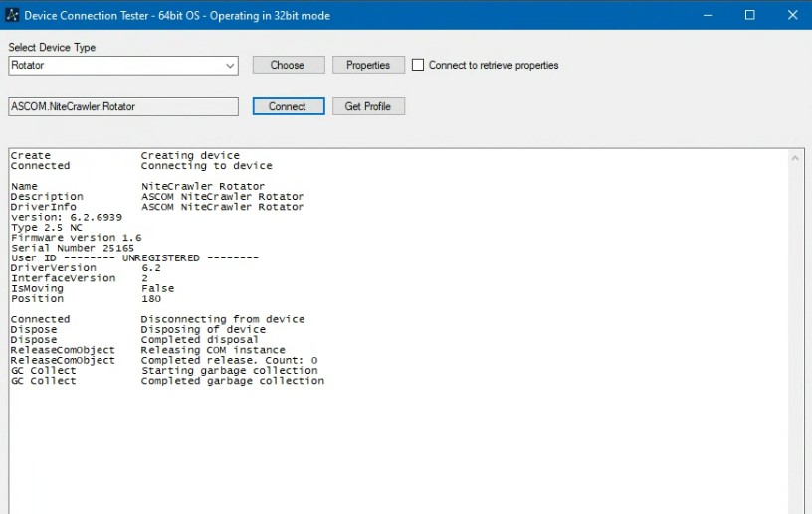Viewport: 812px width, 514px height.
Task: Click the Choose button
Action: (289, 65)
